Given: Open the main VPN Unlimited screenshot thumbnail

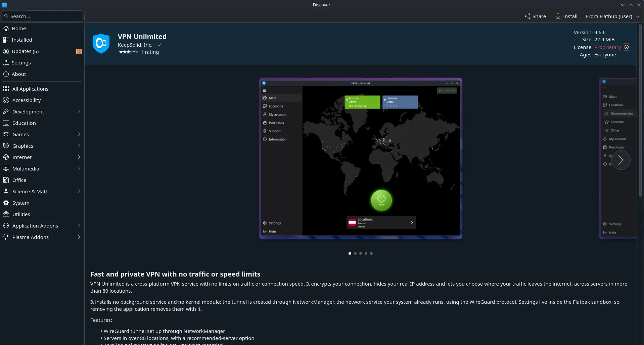Looking at the screenshot, I should [361, 158].
